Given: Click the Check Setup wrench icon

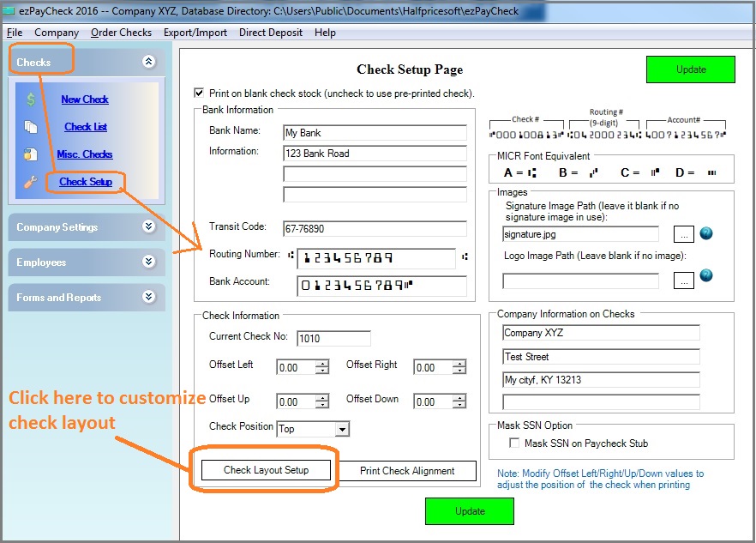Looking at the screenshot, I should coord(31,182).
